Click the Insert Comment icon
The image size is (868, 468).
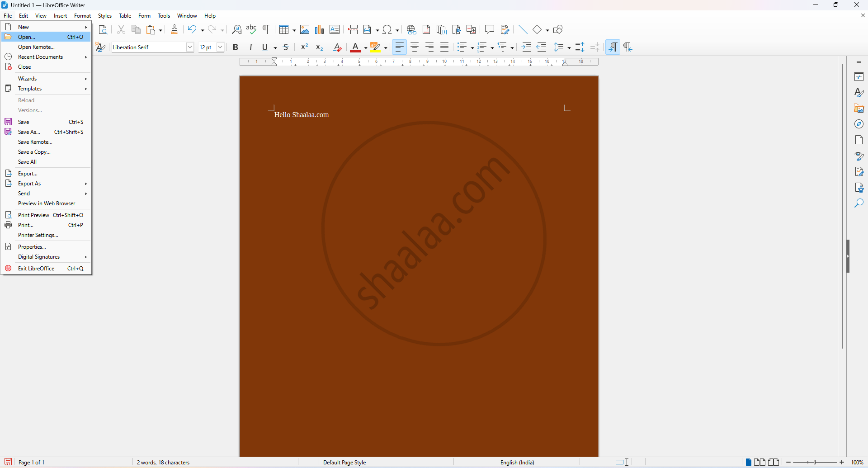click(x=489, y=30)
